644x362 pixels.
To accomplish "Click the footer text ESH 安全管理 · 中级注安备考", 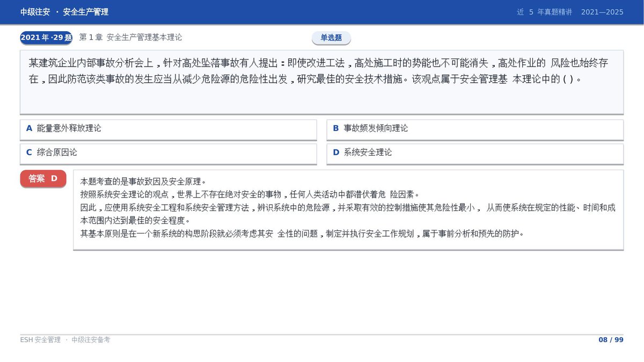I will [65, 340].
